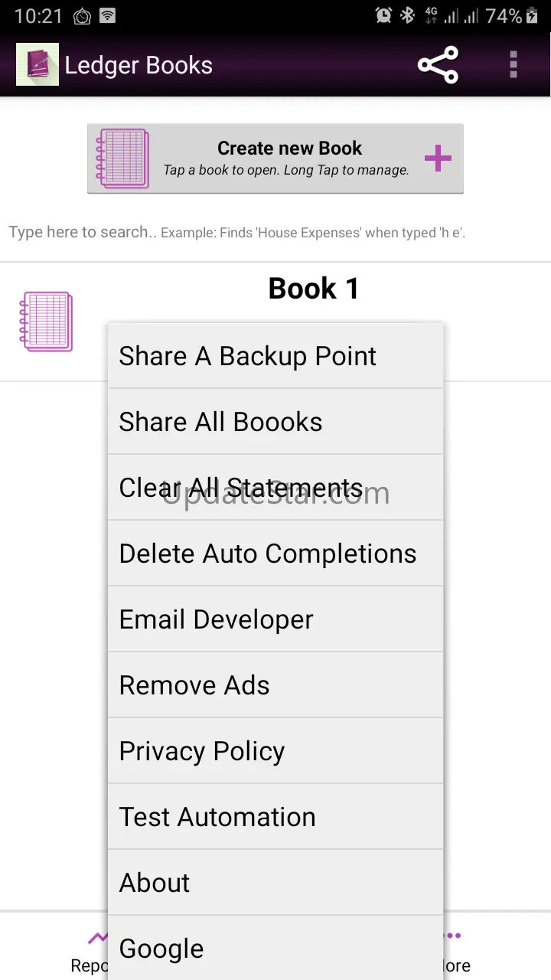Tap the purple plus icon
Image resolution: width=551 pixels, height=980 pixels.
tap(438, 158)
